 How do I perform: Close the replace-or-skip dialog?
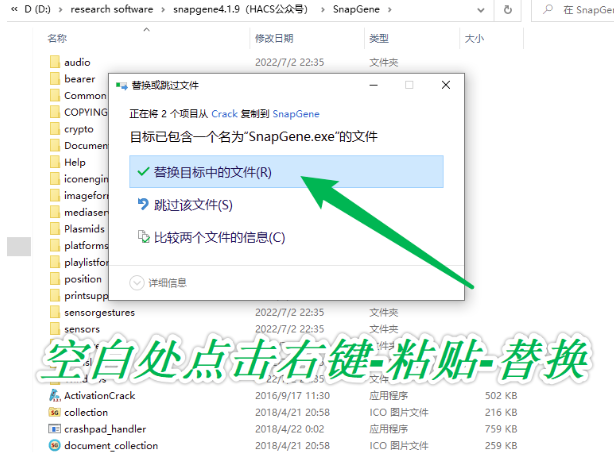[x=446, y=85]
